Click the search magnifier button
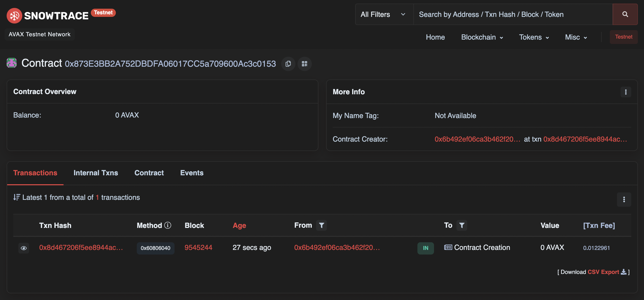This screenshot has height=300, width=644. pos(625,14)
